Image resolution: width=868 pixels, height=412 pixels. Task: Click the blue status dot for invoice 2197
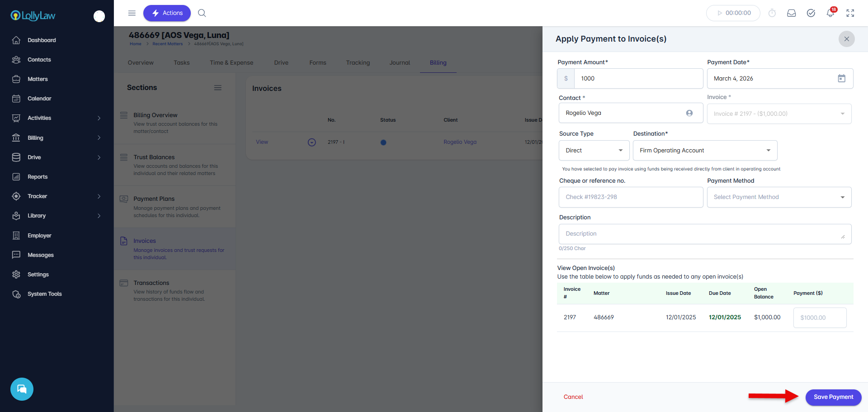383,142
